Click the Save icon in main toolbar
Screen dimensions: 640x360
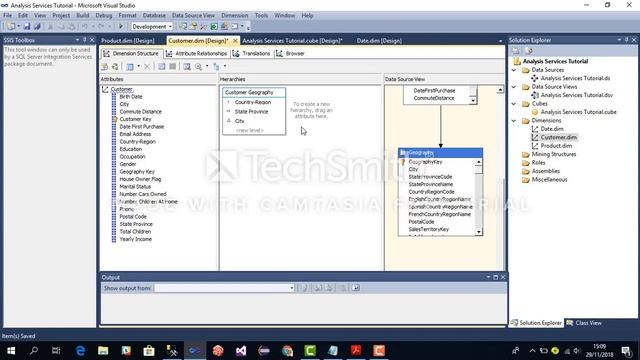coord(27,27)
